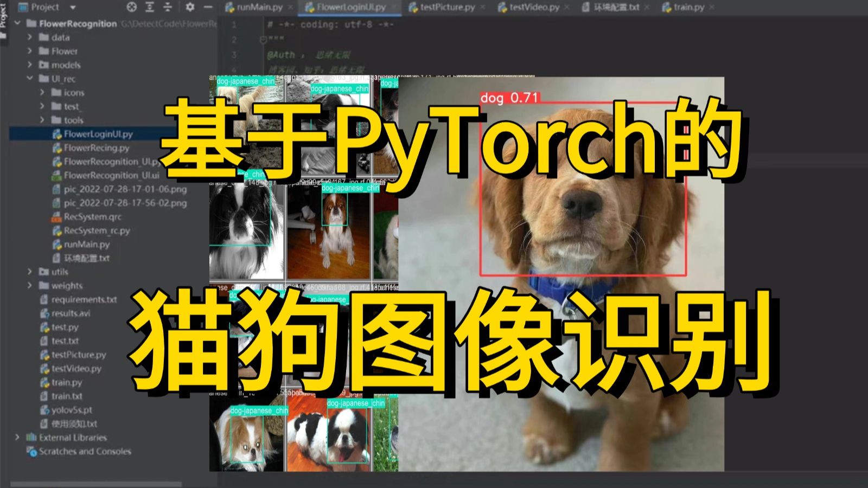Image resolution: width=868 pixels, height=488 pixels.
Task: Close the runMain.py tab
Action: pyautogui.click(x=290, y=8)
